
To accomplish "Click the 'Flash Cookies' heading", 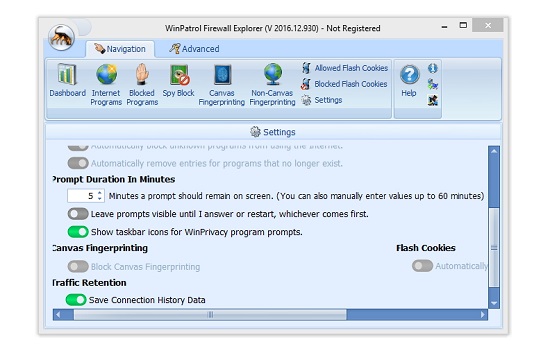I will point(426,248).
